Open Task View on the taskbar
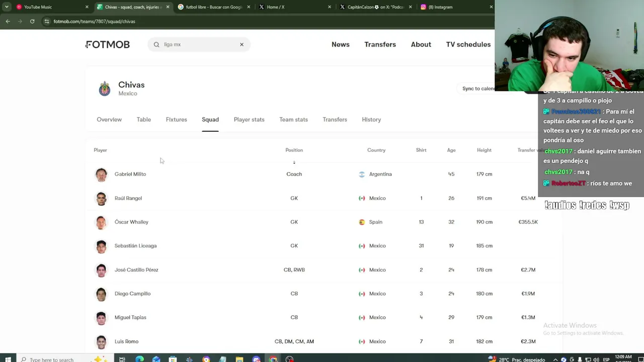The height and width of the screenshot is (362, 644). (122, 359)
